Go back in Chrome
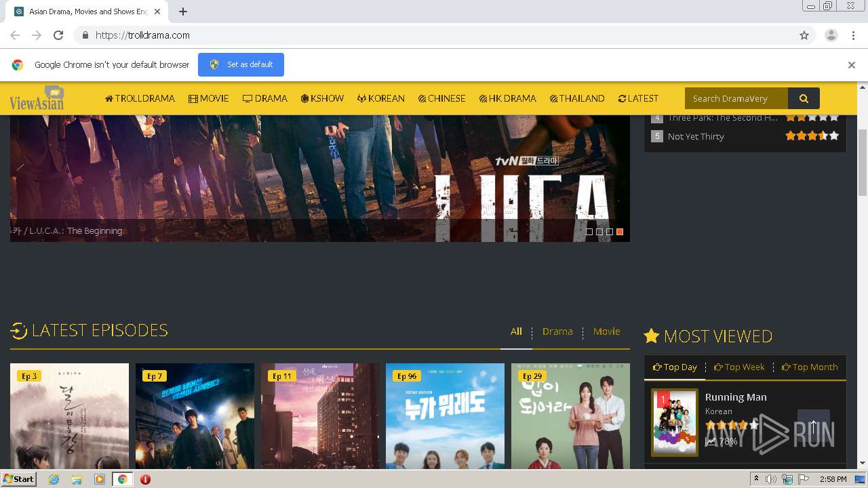The height and width of the screenshot is (488, 868). (15, 35)
